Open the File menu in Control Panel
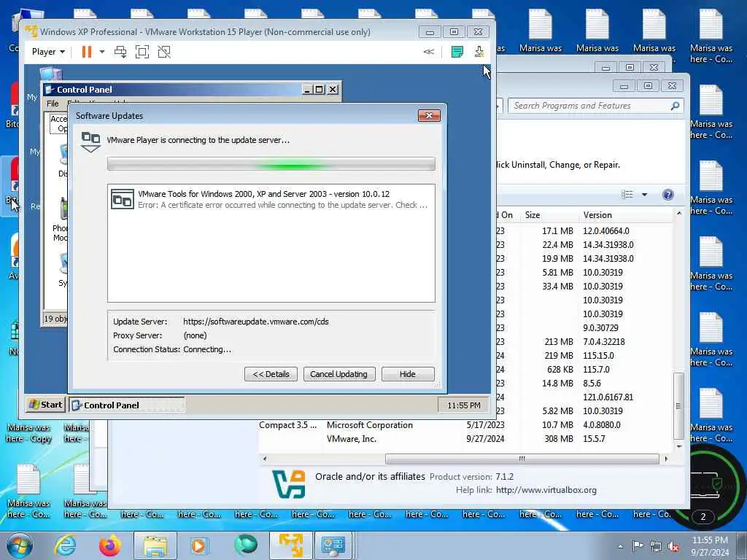 point(53,104)
